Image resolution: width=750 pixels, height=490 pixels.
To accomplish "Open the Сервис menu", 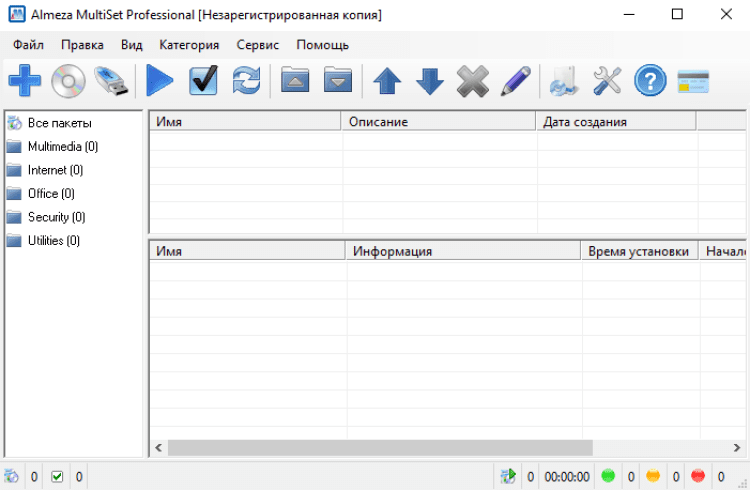I will coord(257,45).
